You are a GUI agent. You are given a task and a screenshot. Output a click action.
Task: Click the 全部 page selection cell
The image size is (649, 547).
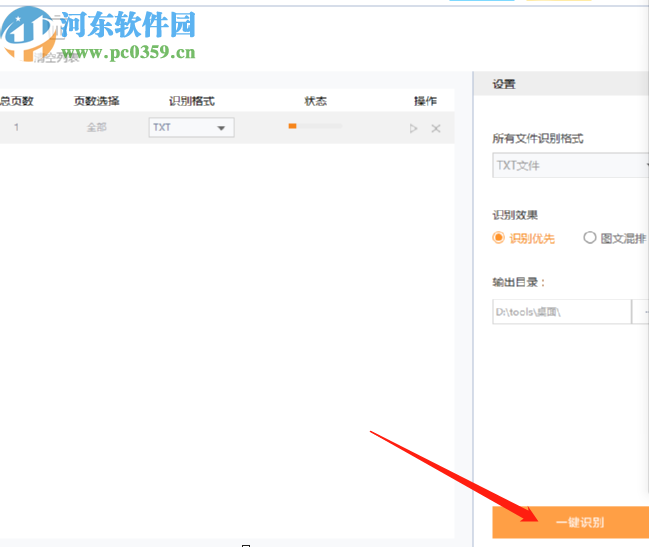(96, 127)
